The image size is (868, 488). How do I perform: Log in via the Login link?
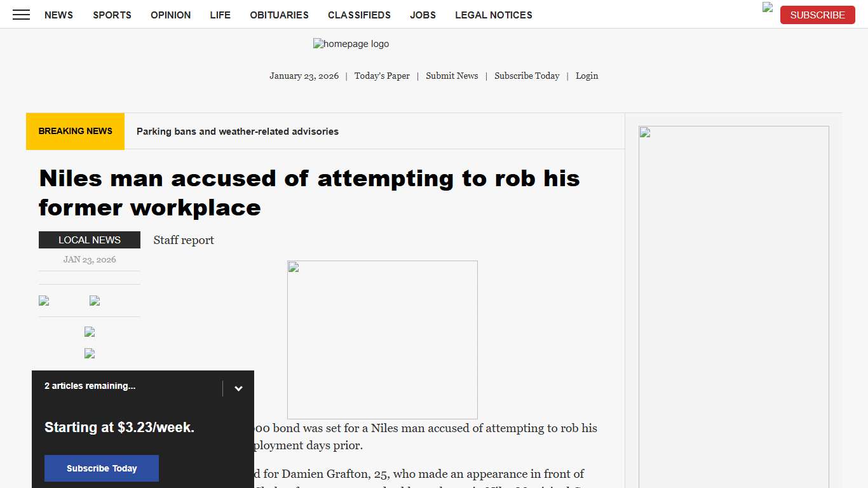[x=587, y=76]
